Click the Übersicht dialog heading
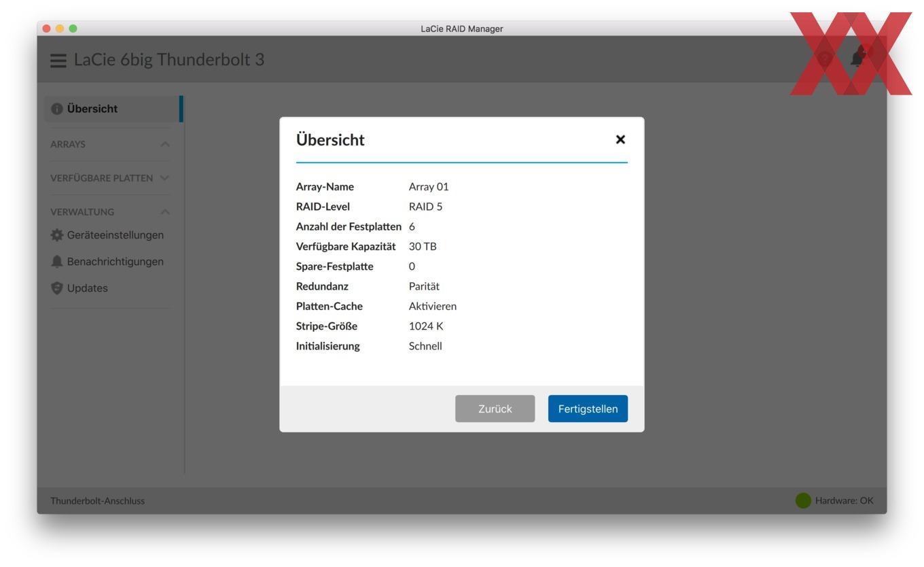924x567 pixels. (x=330, y=140)
